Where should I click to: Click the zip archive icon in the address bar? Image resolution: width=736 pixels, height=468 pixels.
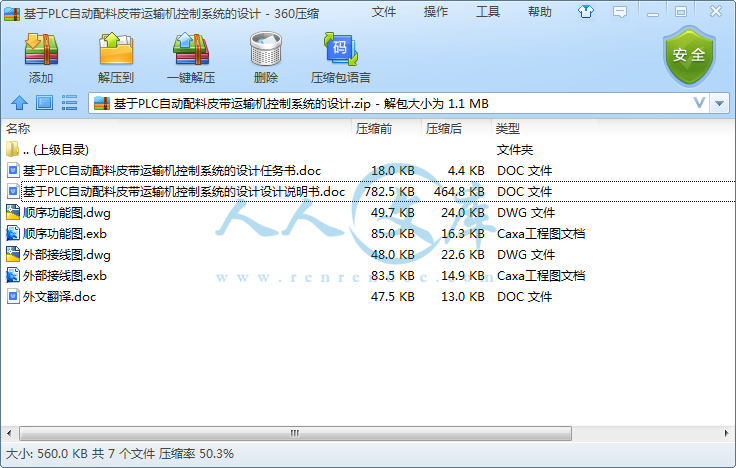pyautogui.click(x=102, y=103)
